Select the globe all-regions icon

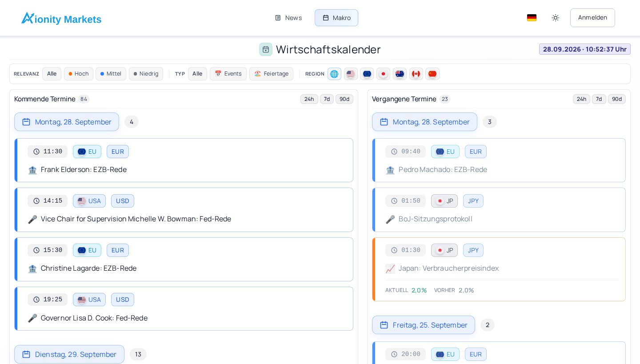[x=334, y=74]
